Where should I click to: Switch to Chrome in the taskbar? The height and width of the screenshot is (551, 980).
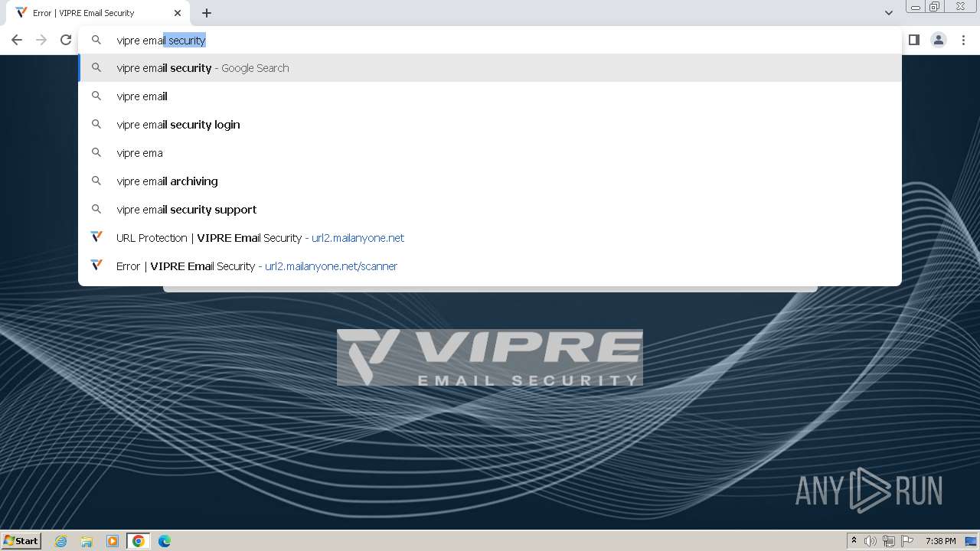[139, 541]
